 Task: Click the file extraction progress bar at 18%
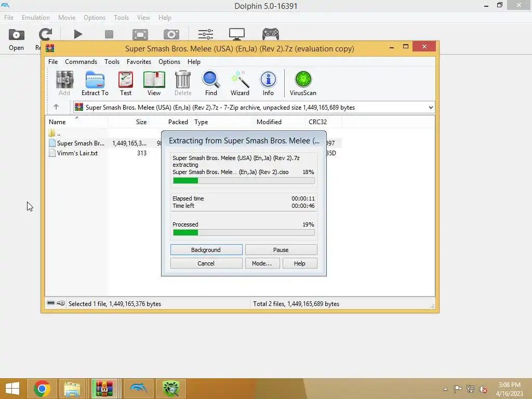coord(244,180)
